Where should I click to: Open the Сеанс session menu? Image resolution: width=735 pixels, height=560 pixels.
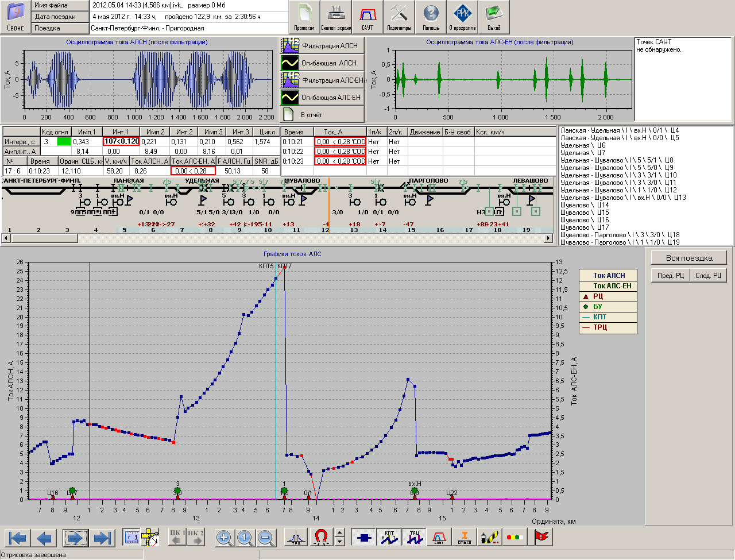[16, 17]
